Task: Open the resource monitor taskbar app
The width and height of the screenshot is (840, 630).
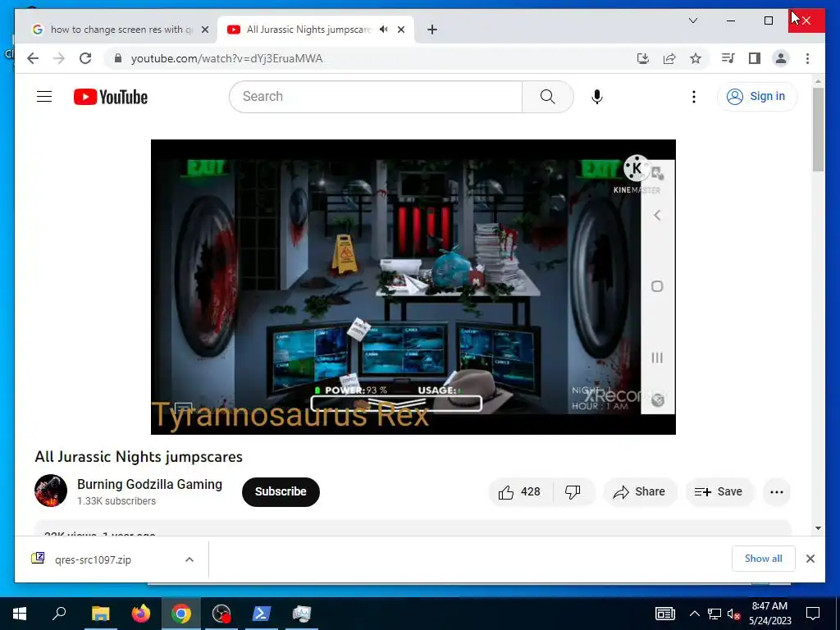Action: [302, 614]
